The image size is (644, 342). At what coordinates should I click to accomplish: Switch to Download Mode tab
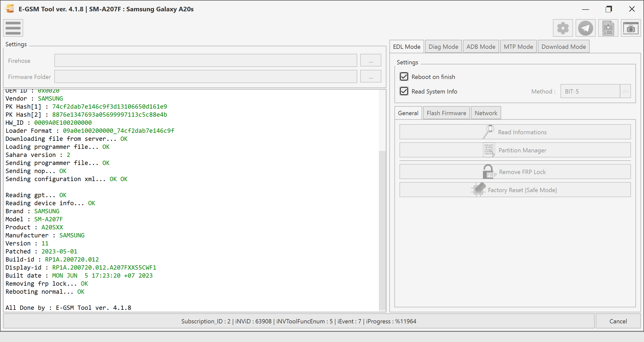click(x=564, y=47)
